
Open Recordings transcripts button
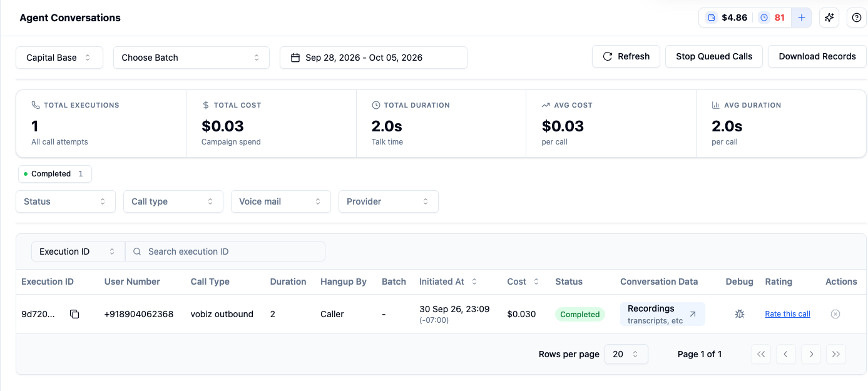[x=663, y=314]
